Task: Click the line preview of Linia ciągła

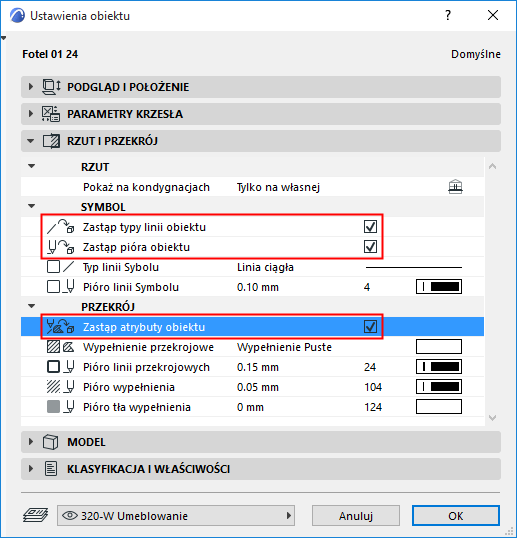Action: pos(414,267)
